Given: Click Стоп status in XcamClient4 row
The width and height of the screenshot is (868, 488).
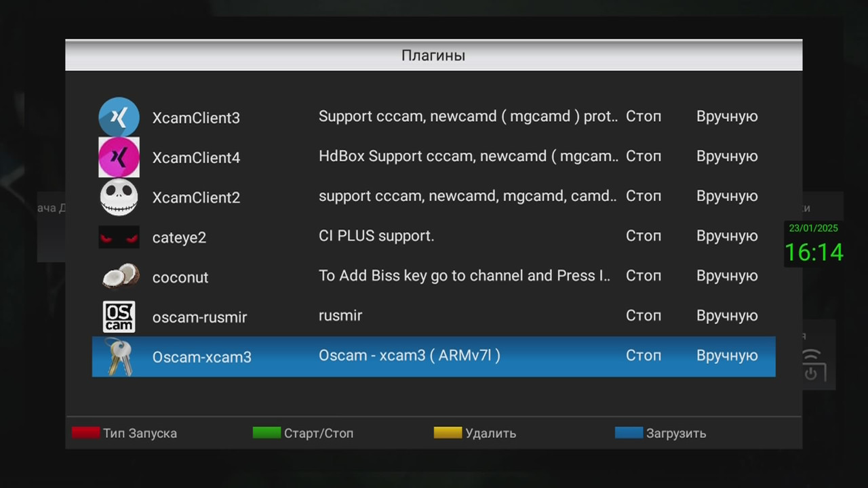Looking at the screenshot, I should click(644, 157).
